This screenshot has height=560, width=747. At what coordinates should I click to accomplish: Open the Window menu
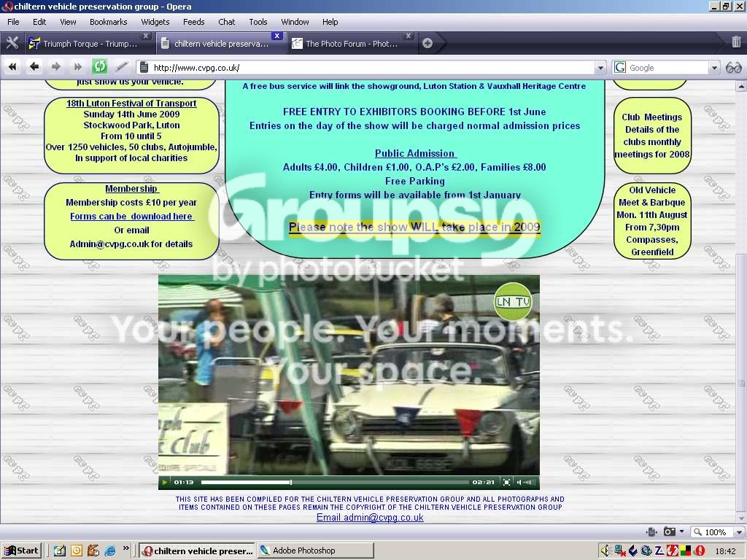[x=295, y=22]
